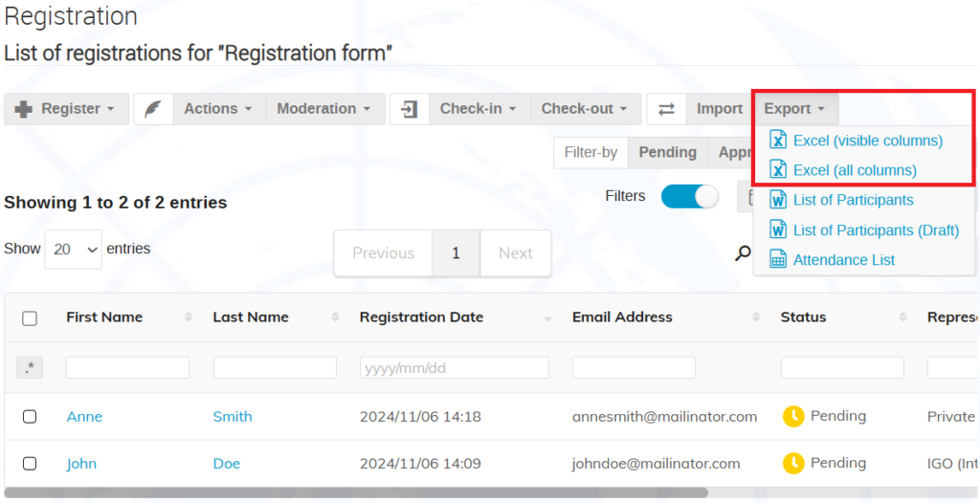Click the Pending filter button

coord(667,152)
